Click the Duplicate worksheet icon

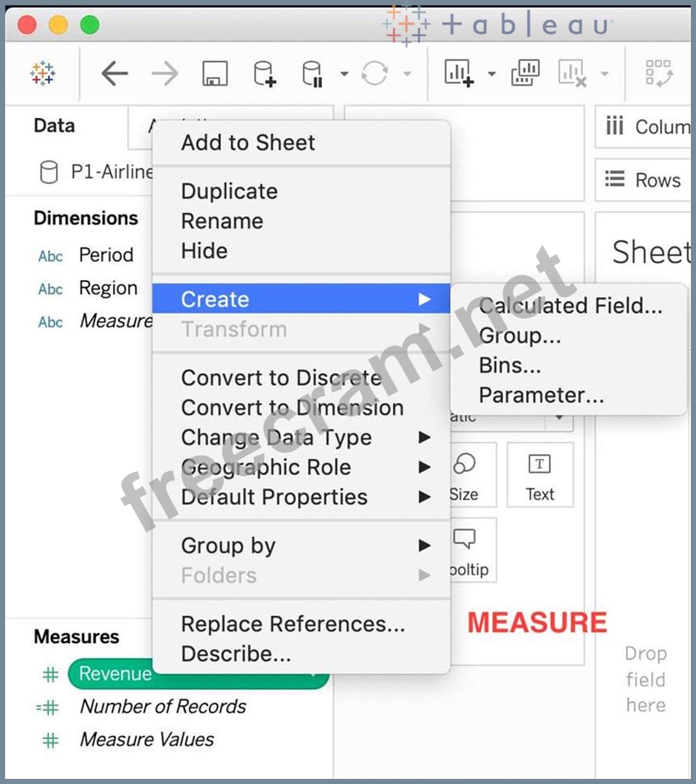pyautogui.click(x=525, y=75)
